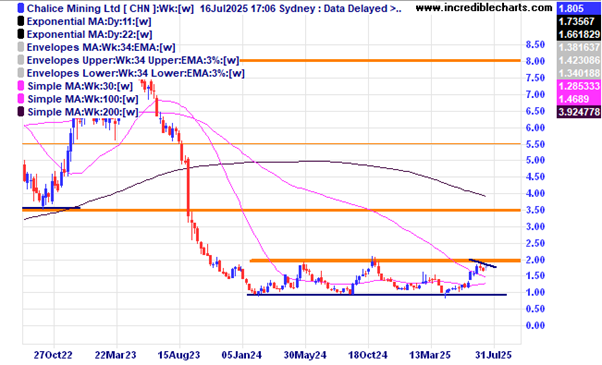
Task: Click the 8.00 price axis label
Action: [x=535, y=61]
